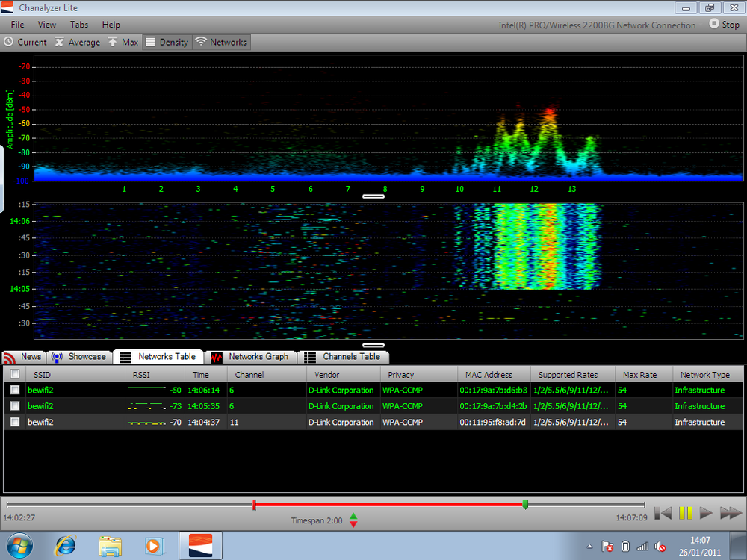747x560 pixels.
Task: Click the RSSI signal graph showing -73
Action: coord(146,406)
